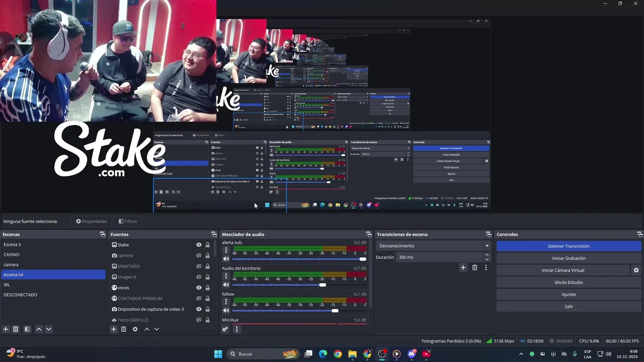644x362 pixels.
Task: Enable Modo Estudio
Action: 569,283
